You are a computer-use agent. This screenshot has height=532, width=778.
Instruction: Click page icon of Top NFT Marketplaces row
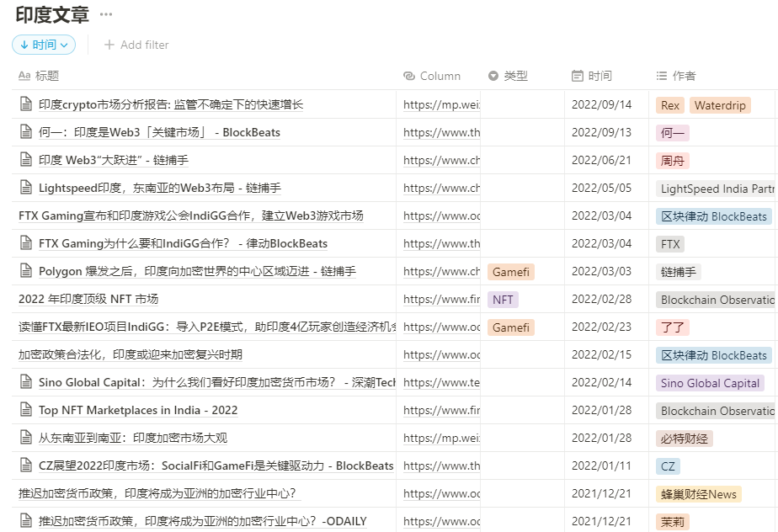pyautogui.click(x=26, y=410)
